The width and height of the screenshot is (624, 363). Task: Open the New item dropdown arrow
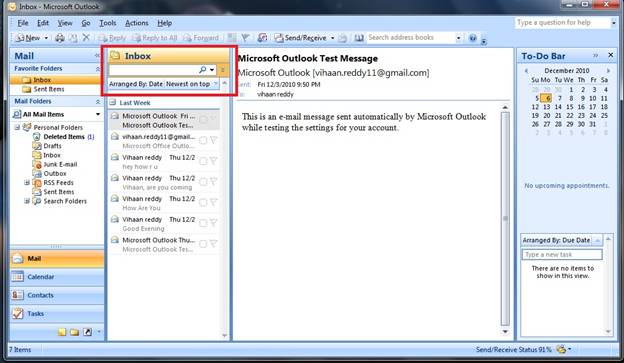coord(46,38)
